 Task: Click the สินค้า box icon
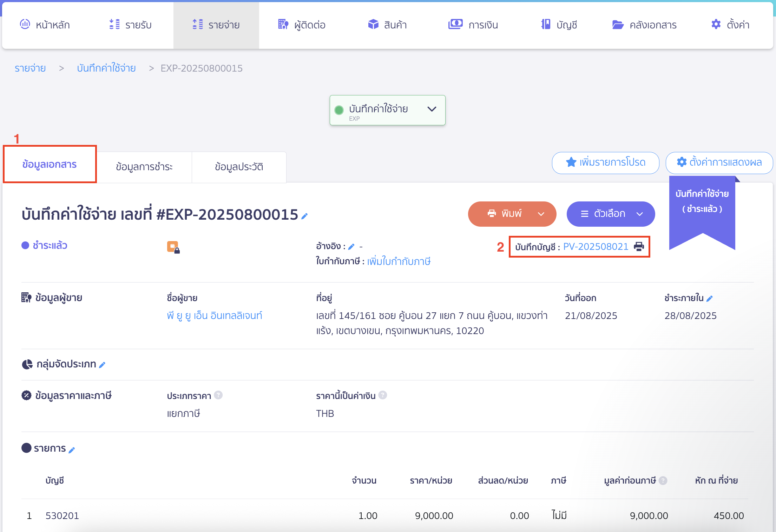click(373, 24)
